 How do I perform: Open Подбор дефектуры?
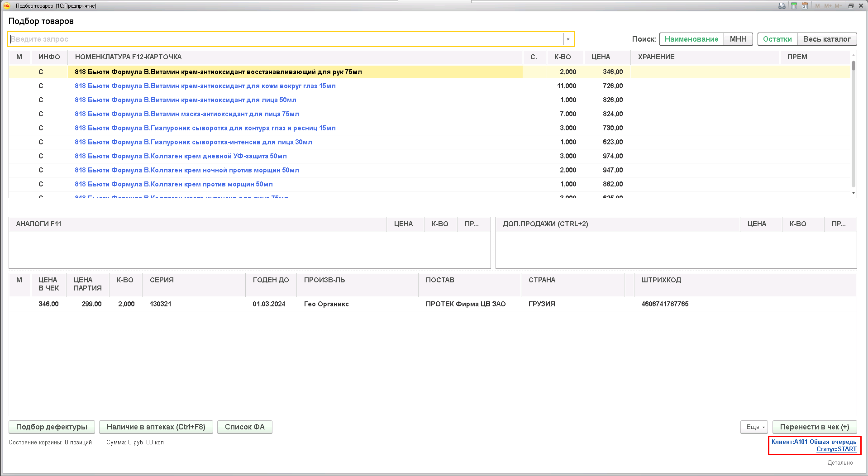click(52, 427)
